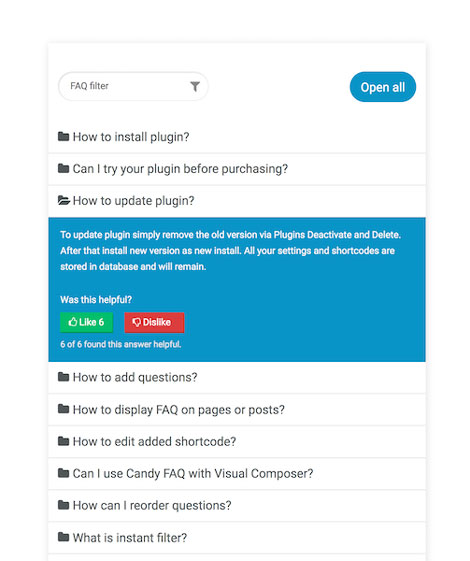Click folder icon beside How can I reorder questions

pos(63,505)
